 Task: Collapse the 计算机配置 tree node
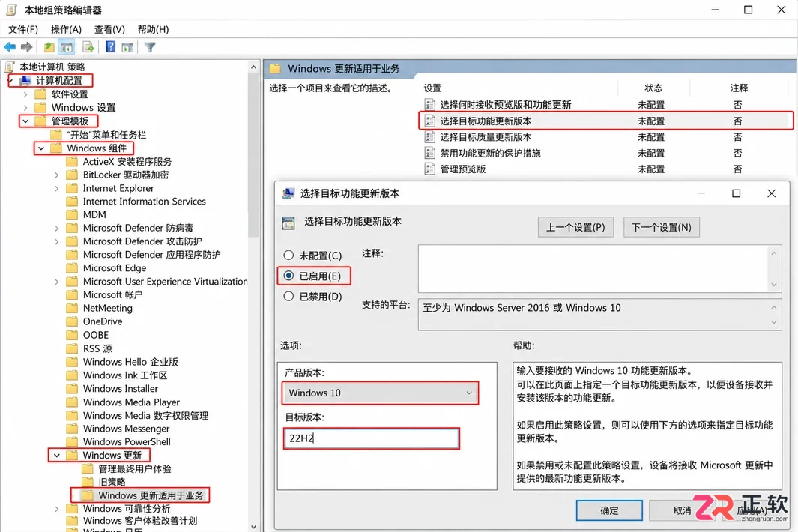pyautogui.click(x=10, y=80)
